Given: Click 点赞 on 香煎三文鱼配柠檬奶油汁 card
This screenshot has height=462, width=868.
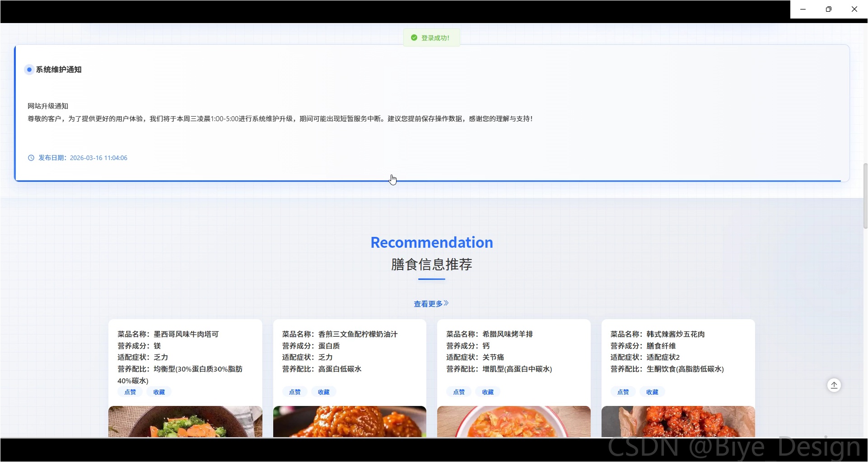Looking at the screenshot, I should [294, 392].
